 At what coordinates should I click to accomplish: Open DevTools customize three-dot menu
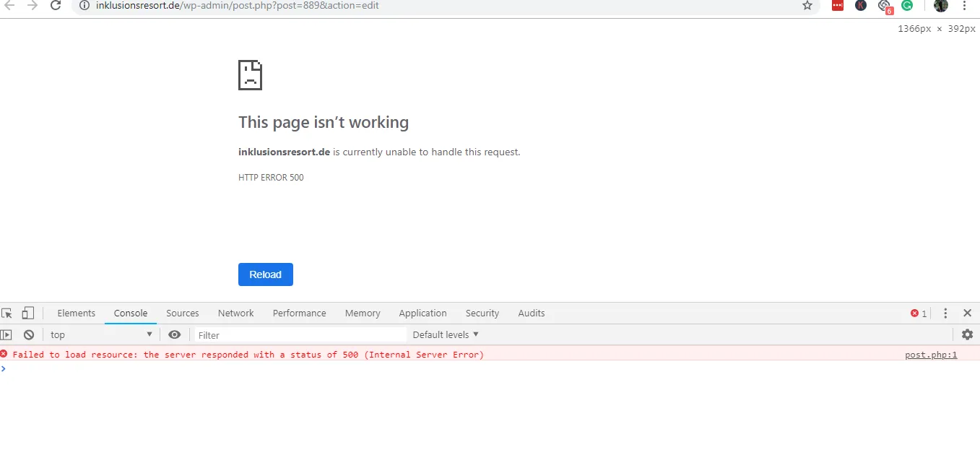coord(945,313)
